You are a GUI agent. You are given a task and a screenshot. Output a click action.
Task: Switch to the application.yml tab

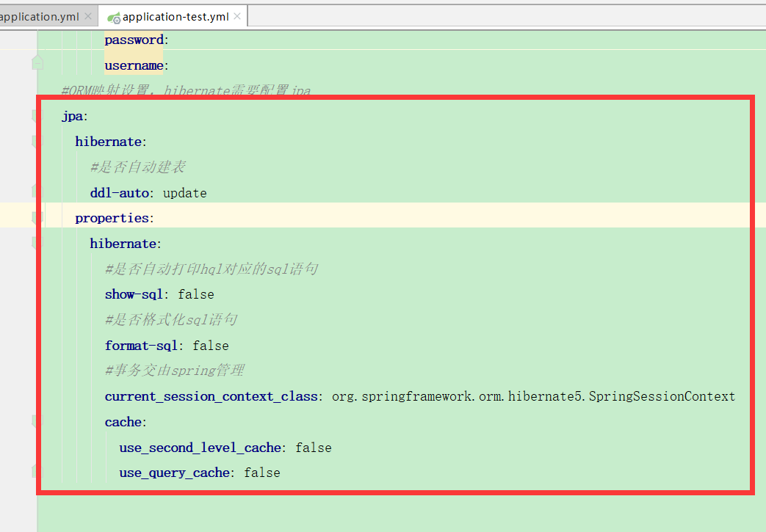pyautogui.click(x=37, y=16)
